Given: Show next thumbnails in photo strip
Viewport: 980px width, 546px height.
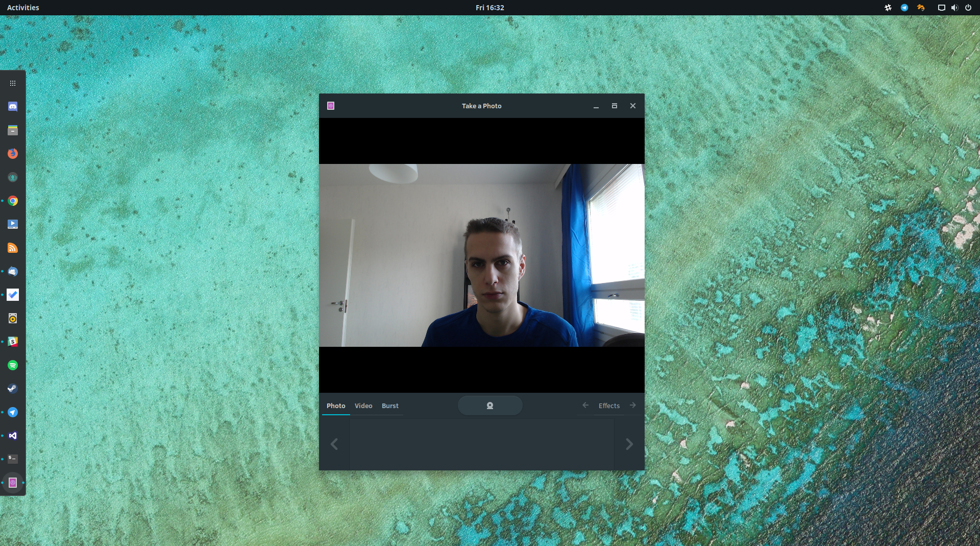Looking at the screenshot, I should click(629, 444).
